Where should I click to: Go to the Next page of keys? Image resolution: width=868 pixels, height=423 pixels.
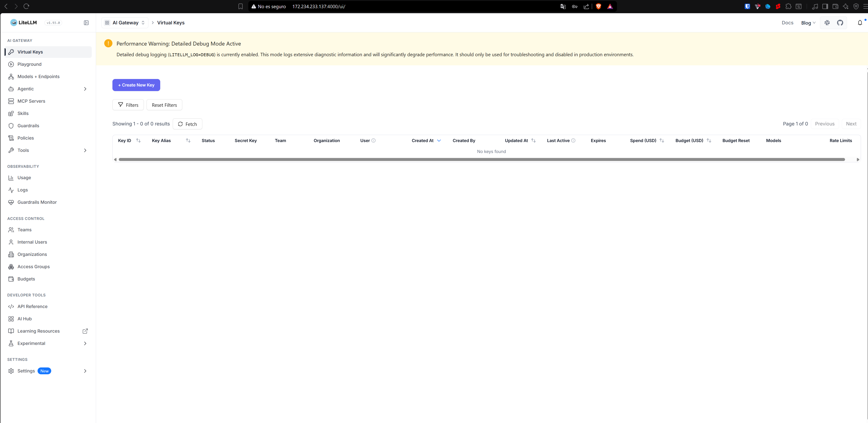pyautogui.click(x=851, y=124)
